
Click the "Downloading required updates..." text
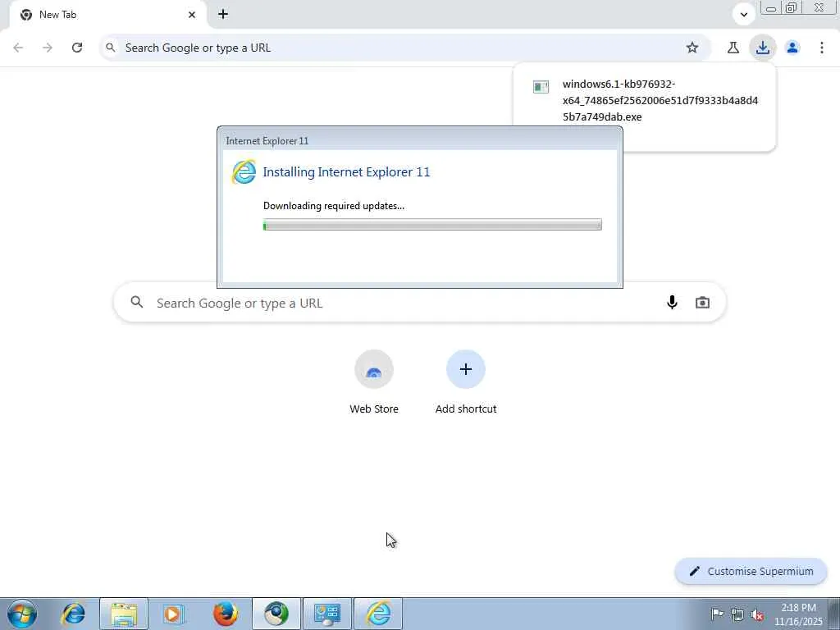[334, 206]
